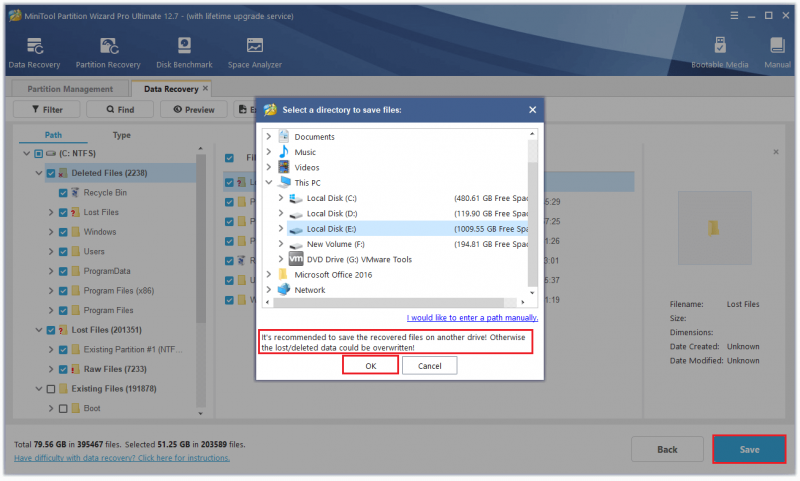Open the Manual icon
The height and width of the screenshot is (481, 800).
(x=777, y=46)
